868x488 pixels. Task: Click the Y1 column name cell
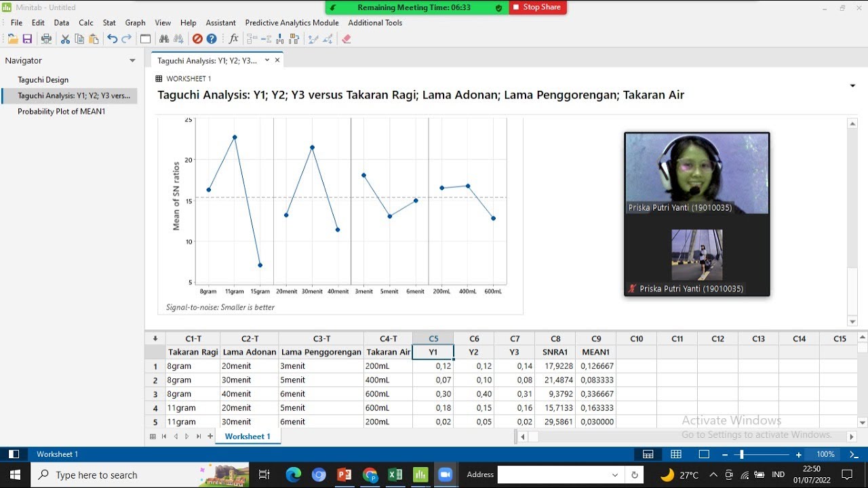433,352
